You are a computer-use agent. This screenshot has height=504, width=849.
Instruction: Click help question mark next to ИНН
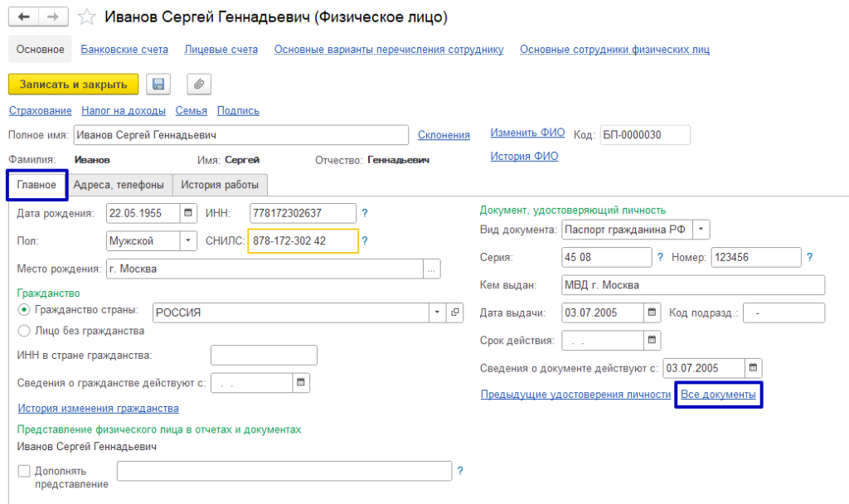(364, 213)
